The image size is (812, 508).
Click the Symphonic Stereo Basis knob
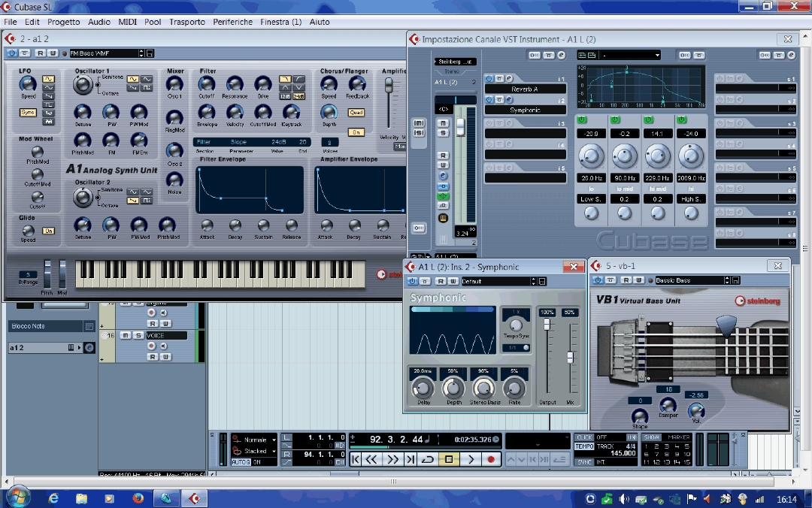click(x=483, y=388)
